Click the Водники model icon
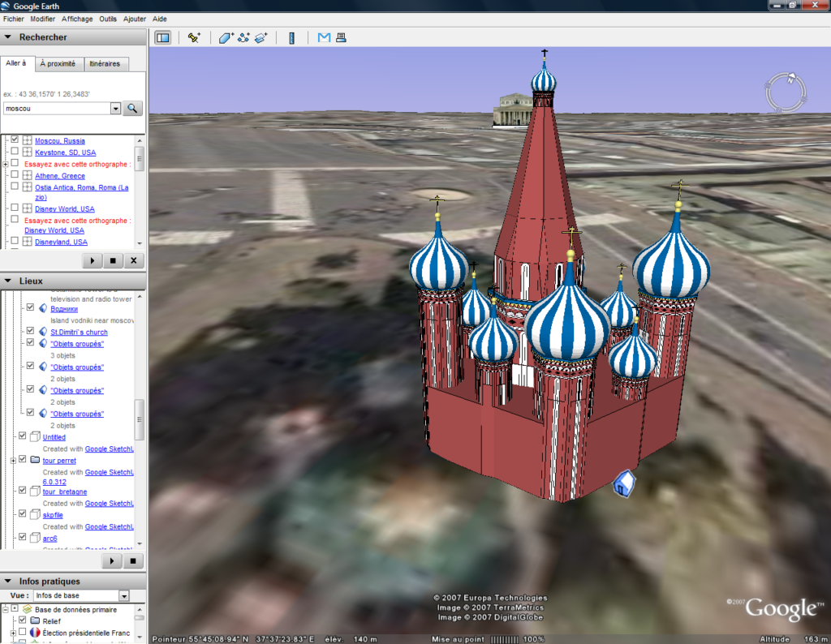This screenshot has height=644, width=831. (x=44, y=308)
